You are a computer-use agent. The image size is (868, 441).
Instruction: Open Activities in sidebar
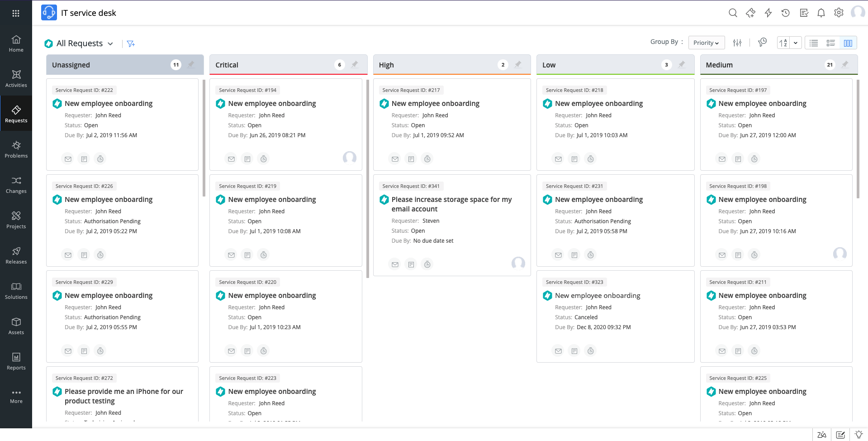16,79
